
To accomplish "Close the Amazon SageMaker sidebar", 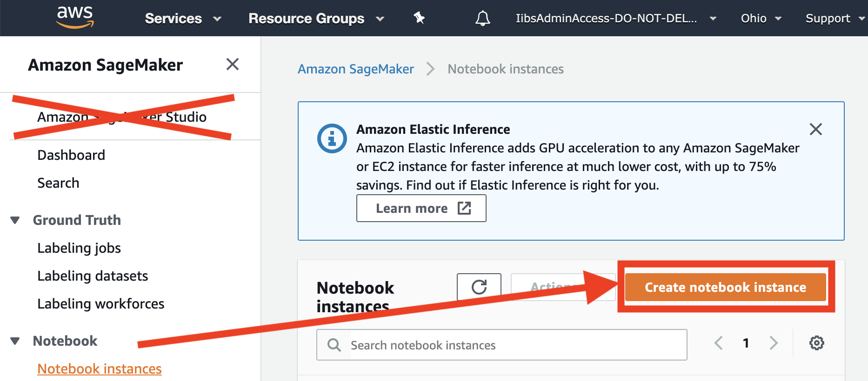I will pyautogui.click(x=233, y=64).
